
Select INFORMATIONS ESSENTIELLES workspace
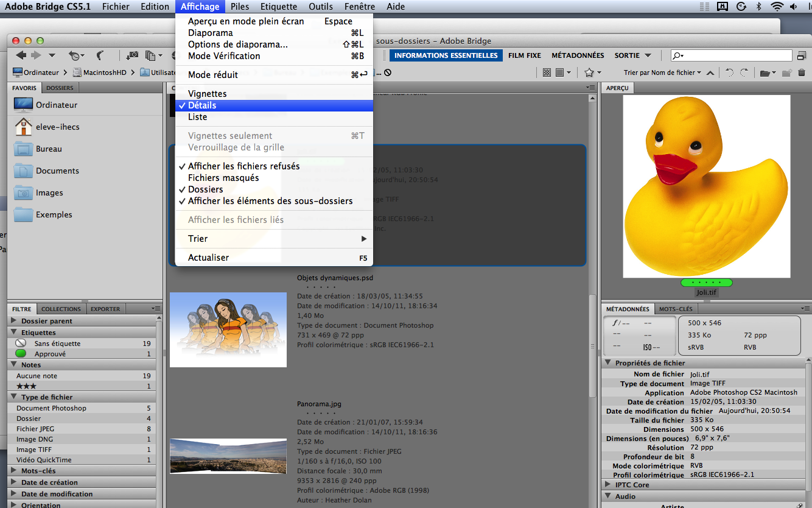[x=446, y=55]
